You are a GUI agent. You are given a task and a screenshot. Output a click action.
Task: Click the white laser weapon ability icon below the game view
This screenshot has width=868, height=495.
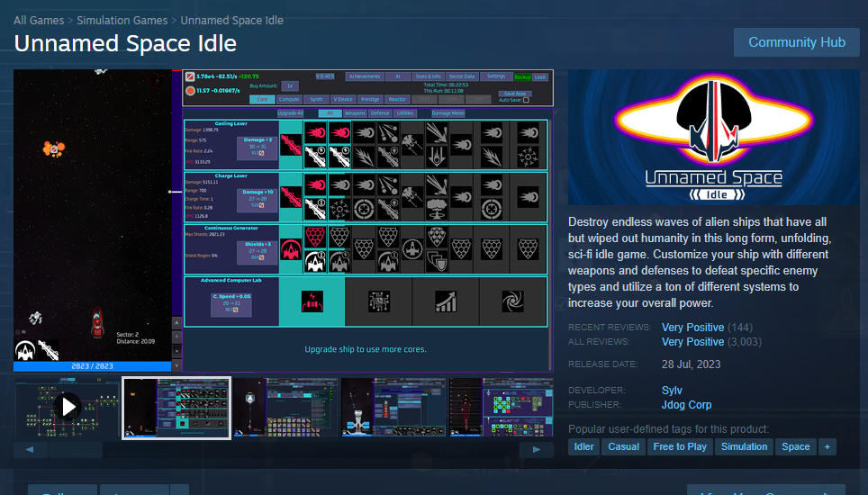[x=48, y=351]
